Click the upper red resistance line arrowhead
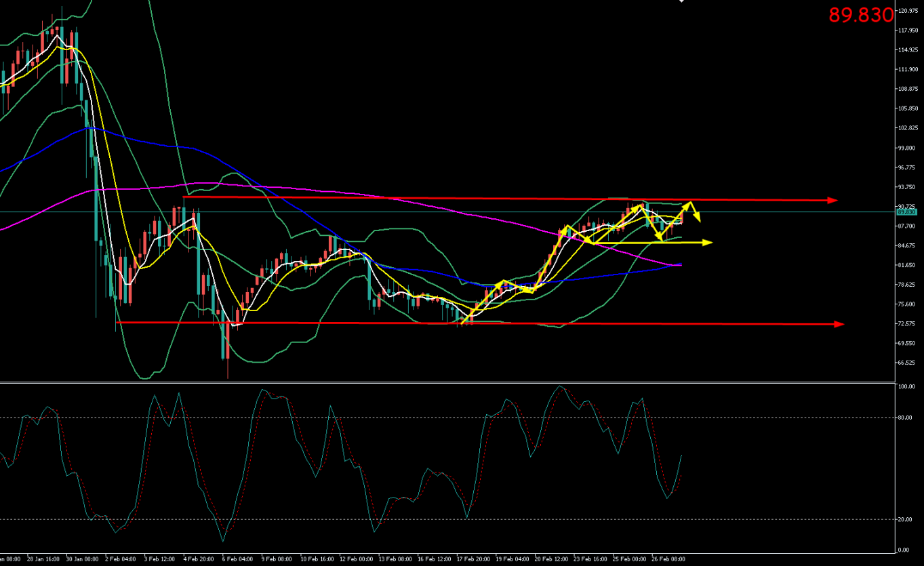The height and width of the screenshot is (566, 924). point(834,201)
